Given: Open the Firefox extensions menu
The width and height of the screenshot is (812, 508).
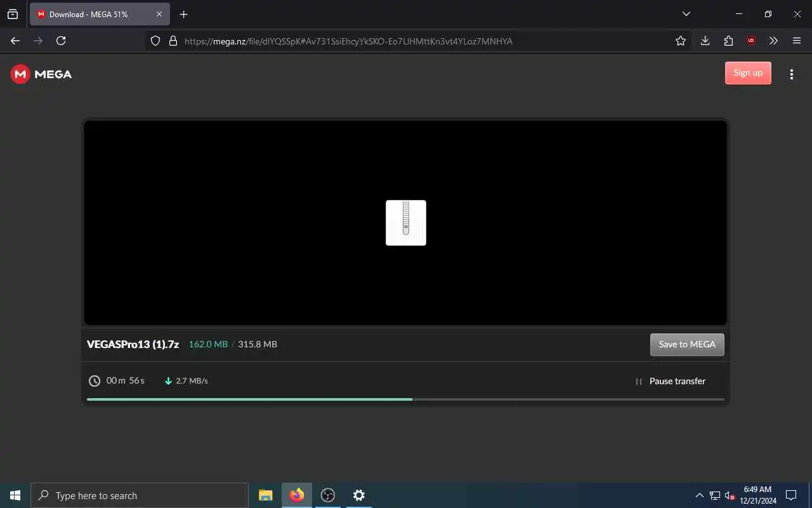Looking at the screenshot, I should pos(728,41).
